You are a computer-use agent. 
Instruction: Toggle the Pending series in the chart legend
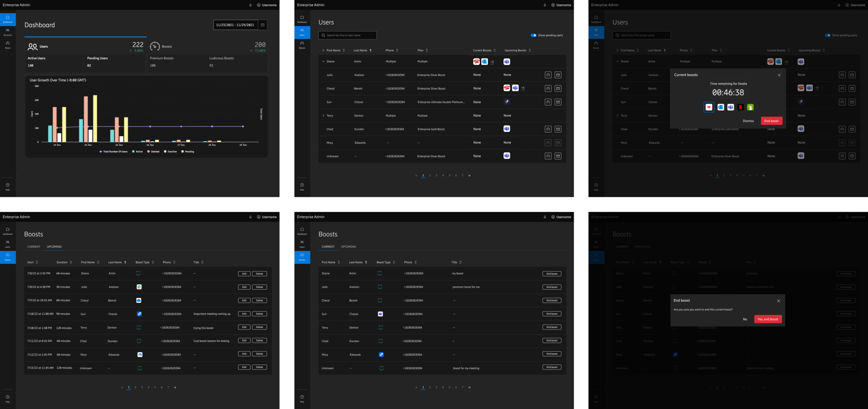pos(188,151)
